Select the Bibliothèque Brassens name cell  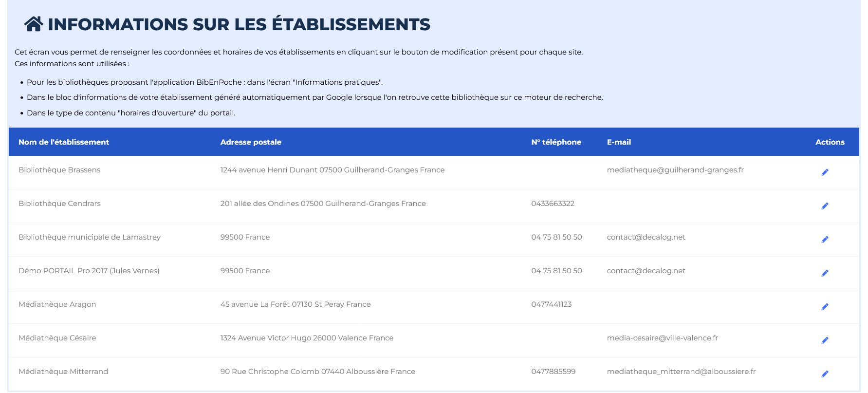tap(59, 170)
